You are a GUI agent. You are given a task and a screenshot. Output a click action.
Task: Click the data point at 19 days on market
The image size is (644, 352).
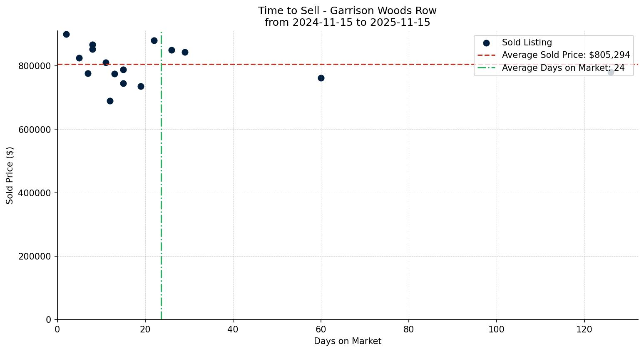pos(141,87)
